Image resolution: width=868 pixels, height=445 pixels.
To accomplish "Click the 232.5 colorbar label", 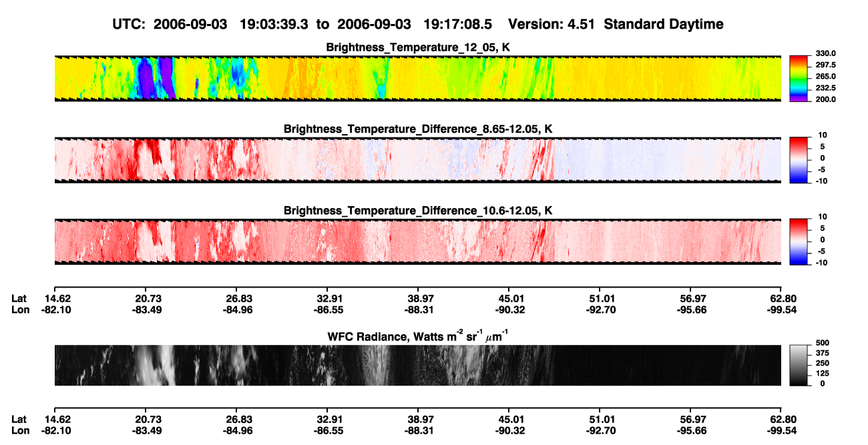I will (825, 87).
